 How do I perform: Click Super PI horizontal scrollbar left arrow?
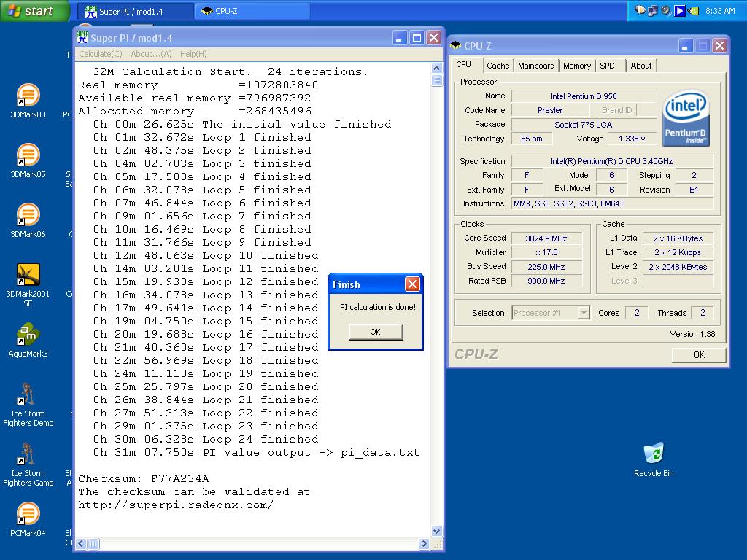(82, 543)
